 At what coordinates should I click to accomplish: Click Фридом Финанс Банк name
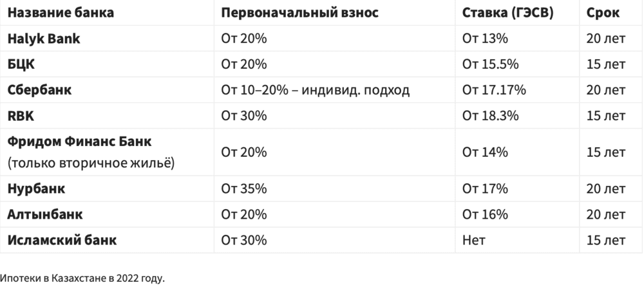click(x=80, y=141)
